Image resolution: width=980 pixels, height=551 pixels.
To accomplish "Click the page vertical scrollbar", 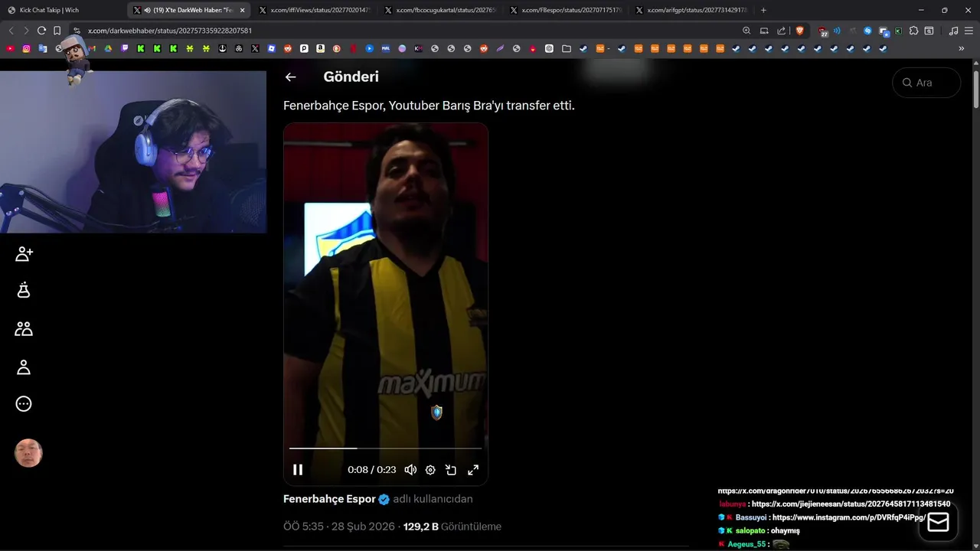I will [x=976, y=89].
